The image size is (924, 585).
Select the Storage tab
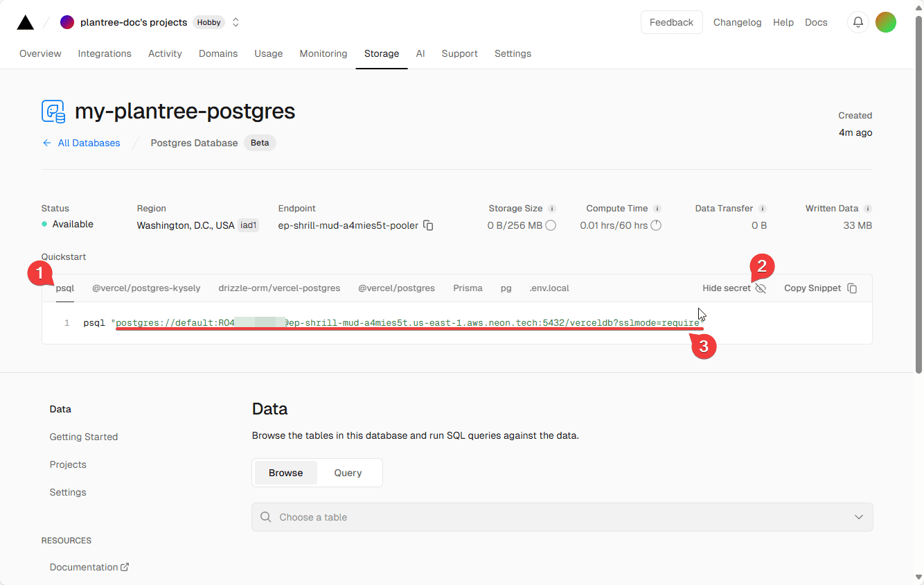[382, 53]
